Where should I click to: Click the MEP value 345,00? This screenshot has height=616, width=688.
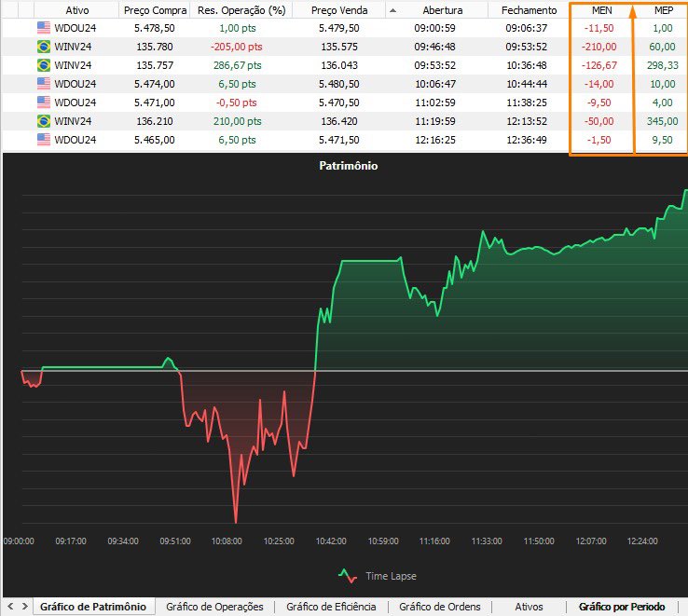pyautogui.click(x=662, y=121)
